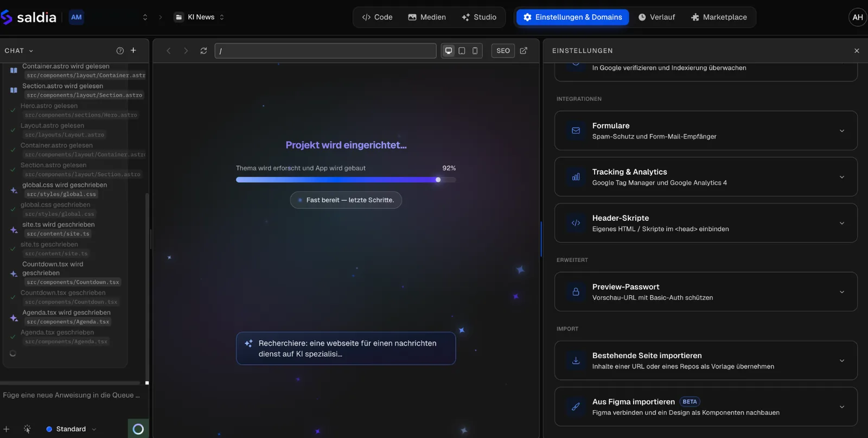The width and height of the screenshot is (868, 438).
Task: Switch to the Code tab
Action: pyautogui.click(x=377, y=17)
